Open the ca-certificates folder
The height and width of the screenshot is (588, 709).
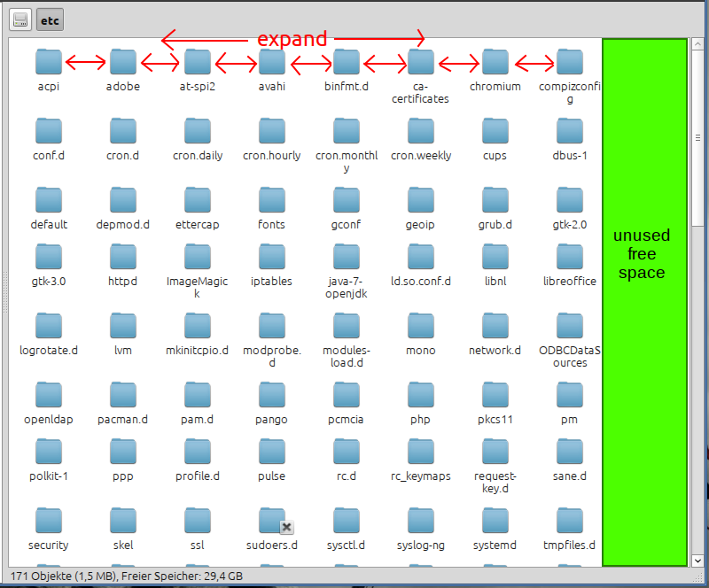click(421, 62)
